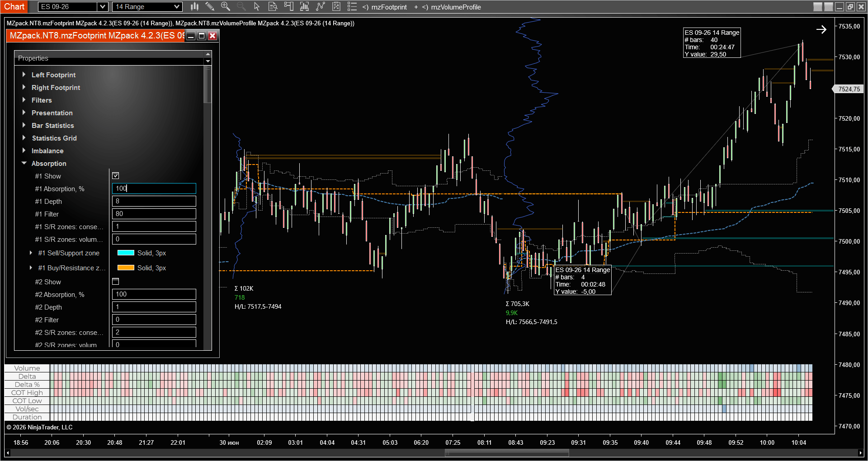Maximize the mzFootprint properties dialog
The height and width of the screenshot is (461, 868).
(x=202, y=36)
